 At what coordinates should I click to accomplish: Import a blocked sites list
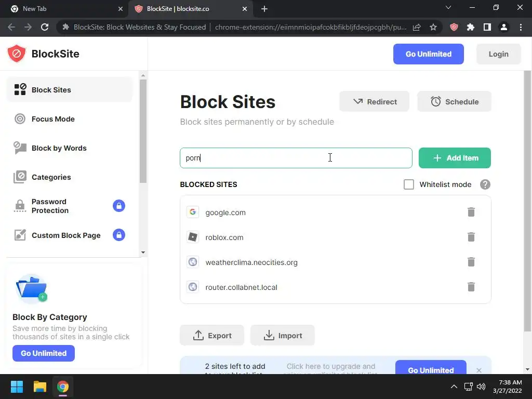coord(282,335)
